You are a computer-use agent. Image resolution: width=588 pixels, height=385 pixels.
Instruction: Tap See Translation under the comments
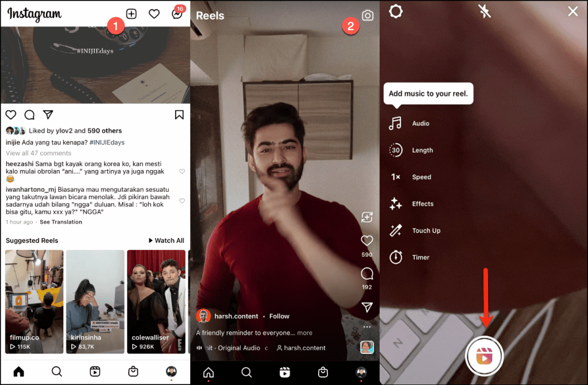[61, 222]
